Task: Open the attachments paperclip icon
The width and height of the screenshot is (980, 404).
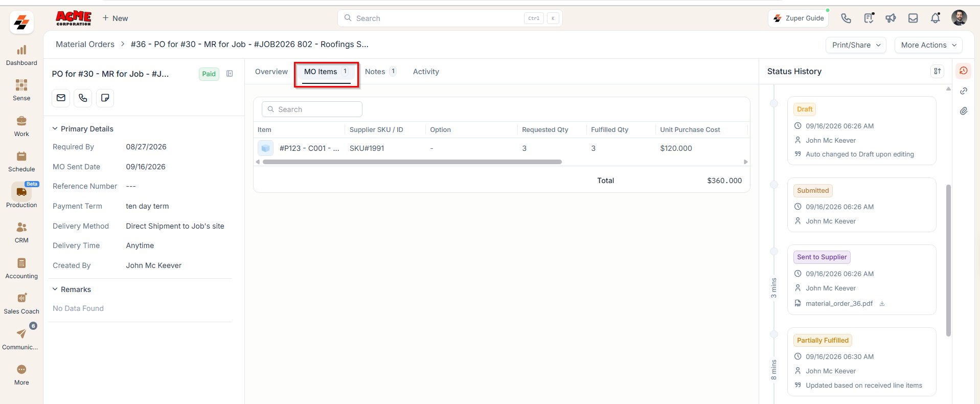Action: tap(964, 111)
